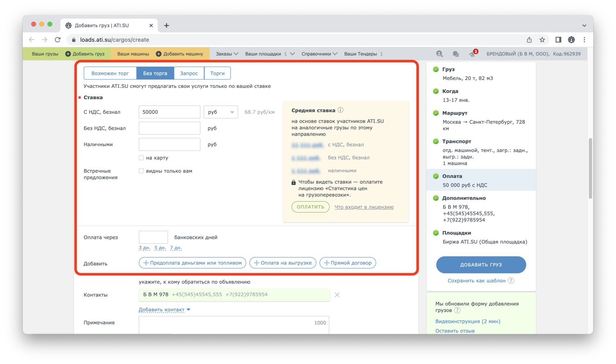Screen dimensions: 616x364
Task: Open the руб currency dropdown
Action: 221,112
